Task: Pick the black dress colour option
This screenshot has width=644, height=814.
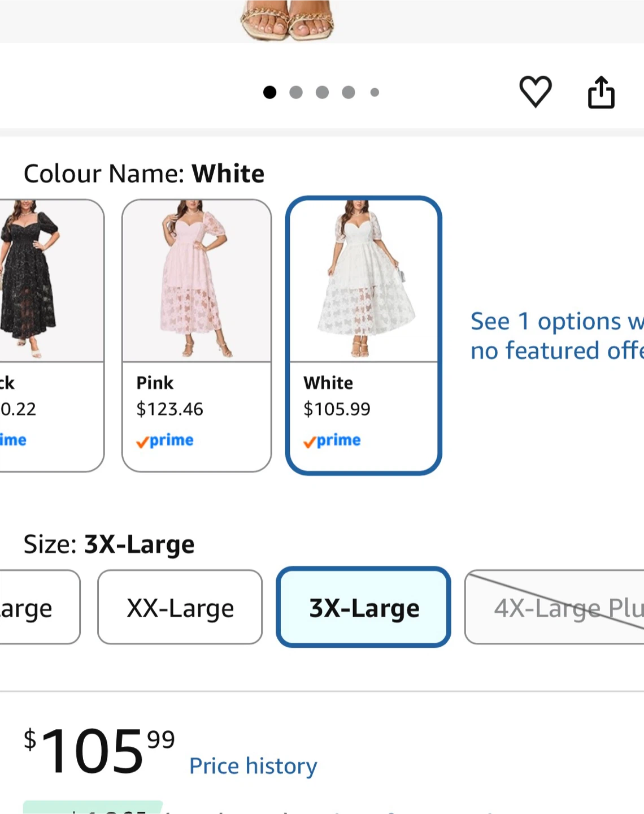Action: pos(51,335)
